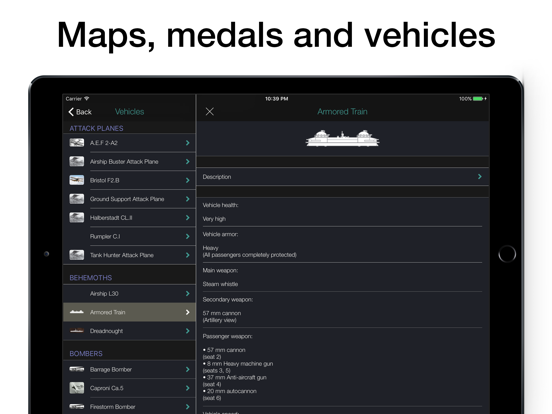Click Ground Support Attack Plane icon
This screenshot has width=552, height=414.
tap(77, 199)
